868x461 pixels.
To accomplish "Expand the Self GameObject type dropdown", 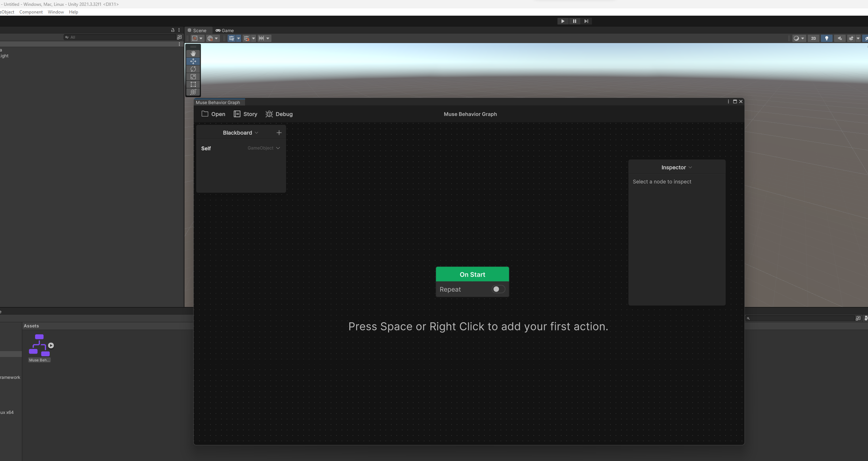I will (278, 148).
